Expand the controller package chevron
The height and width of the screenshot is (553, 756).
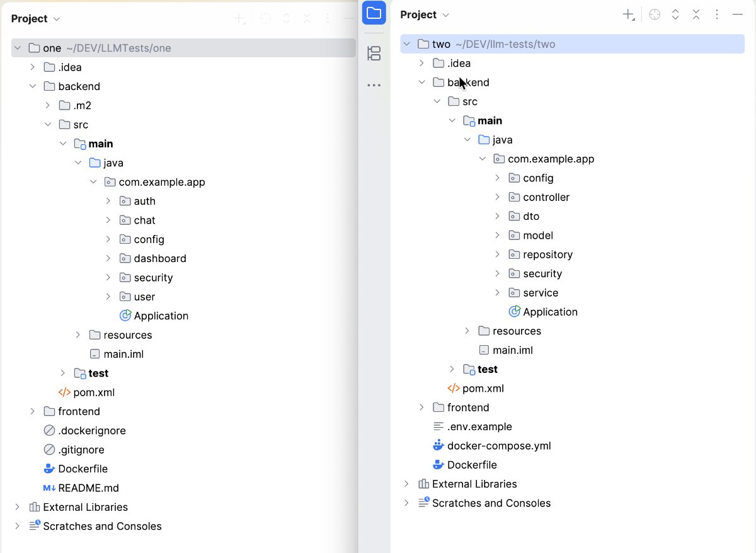pyautogui.click(x=497, y=198)
